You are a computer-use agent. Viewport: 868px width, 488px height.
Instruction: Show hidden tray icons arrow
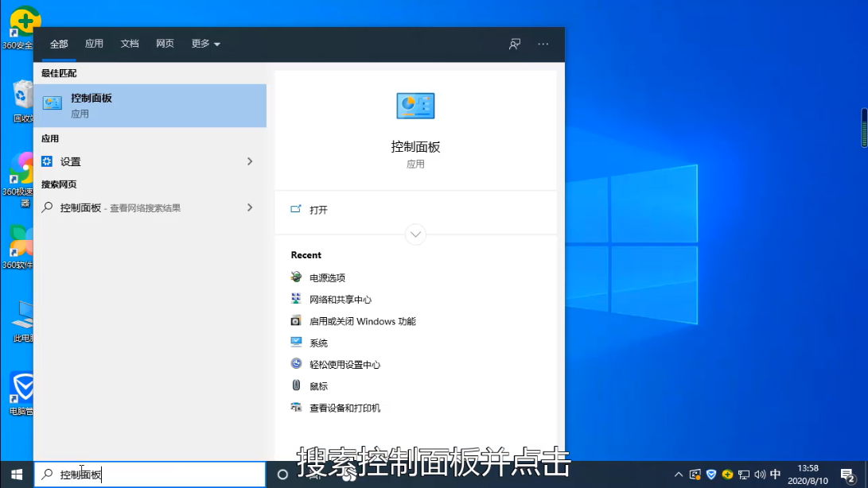coord(678,474)
